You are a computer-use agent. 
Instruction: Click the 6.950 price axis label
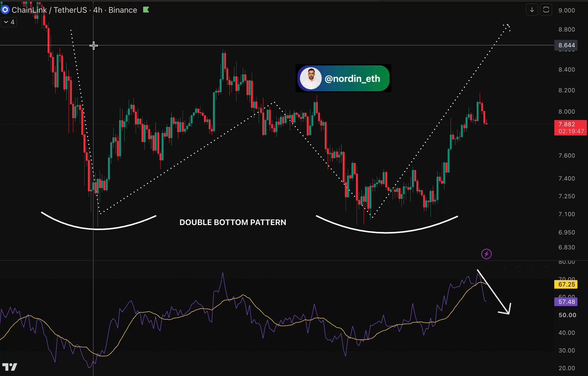pyautogui.click(x=566, y=232)
